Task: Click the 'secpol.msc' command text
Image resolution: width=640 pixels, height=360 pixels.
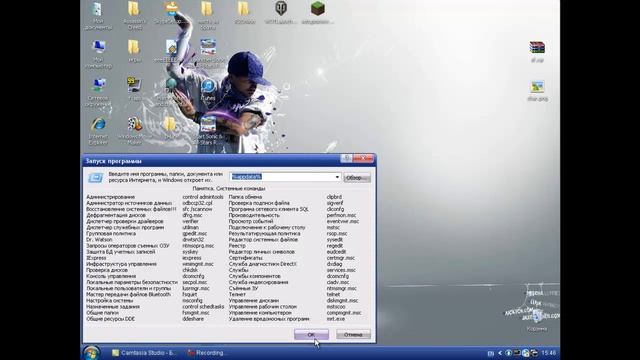Action: pyautogui.click(x=195, y=282)
